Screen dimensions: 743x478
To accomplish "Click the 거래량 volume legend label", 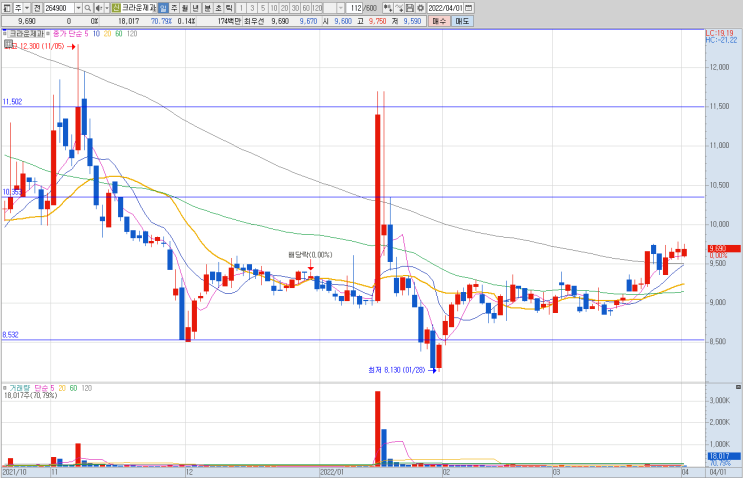I will (x=19, y=388).
